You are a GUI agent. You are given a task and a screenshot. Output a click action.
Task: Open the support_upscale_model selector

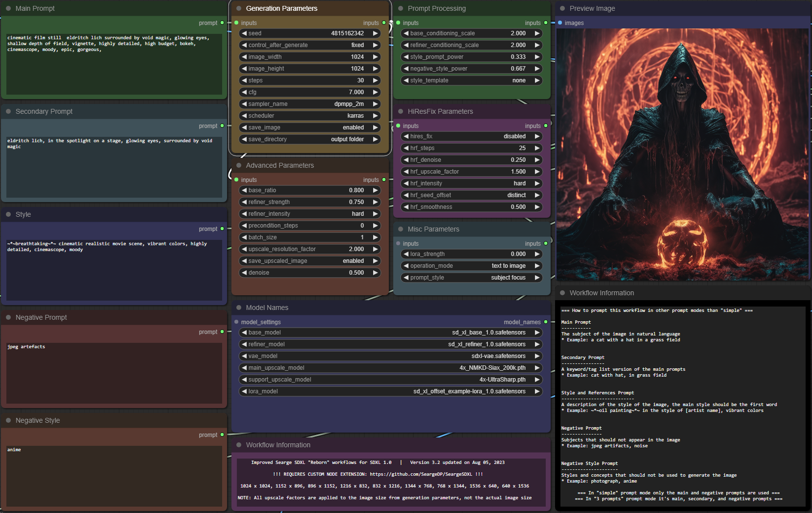391,380
